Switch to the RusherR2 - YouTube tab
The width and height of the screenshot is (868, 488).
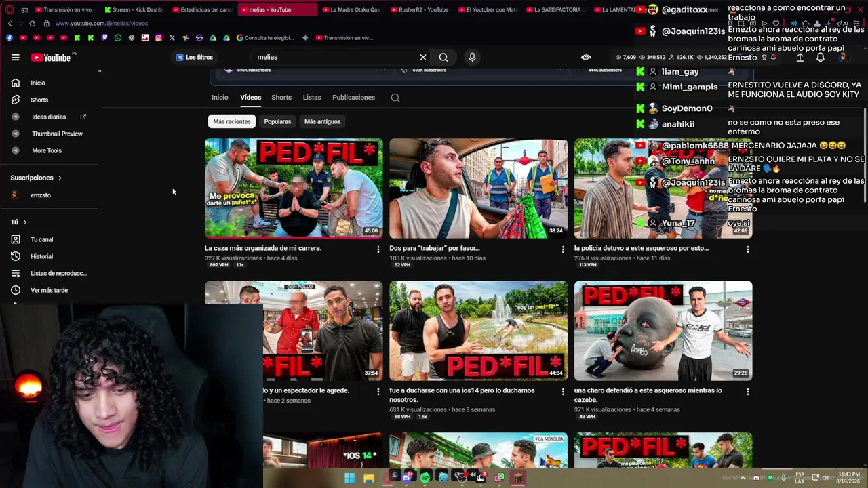click(419, 9)
